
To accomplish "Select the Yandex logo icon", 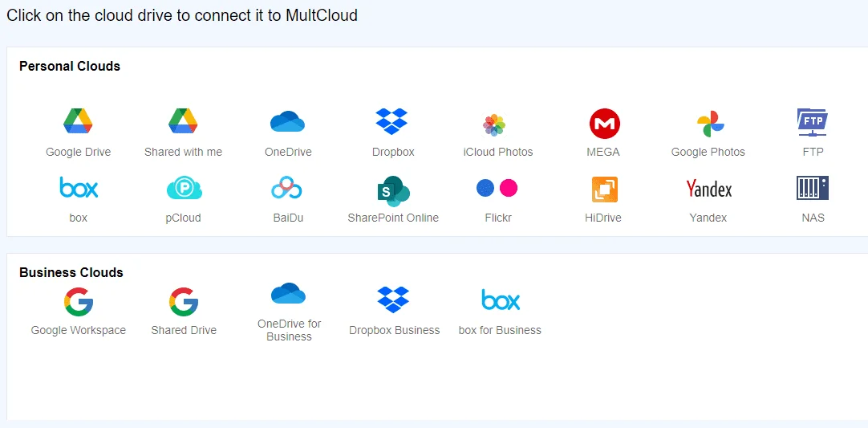I will coord(709,189).
